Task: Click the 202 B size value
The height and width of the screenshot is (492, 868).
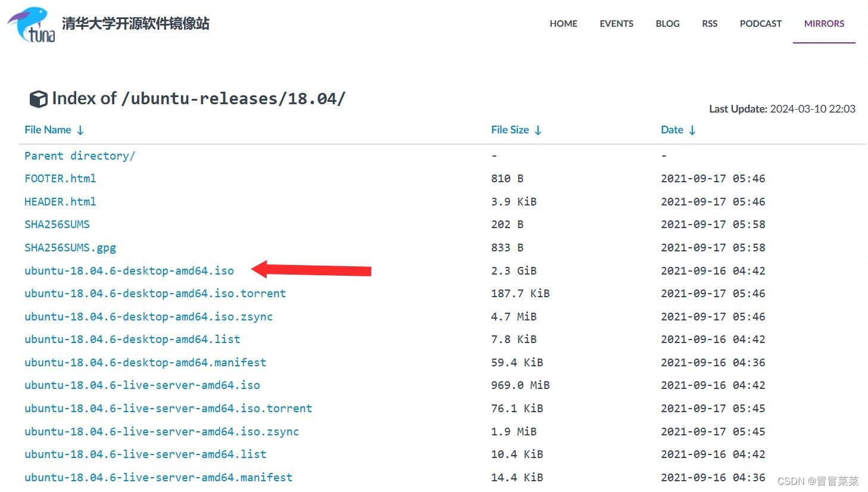Action: tap(507, 225)
